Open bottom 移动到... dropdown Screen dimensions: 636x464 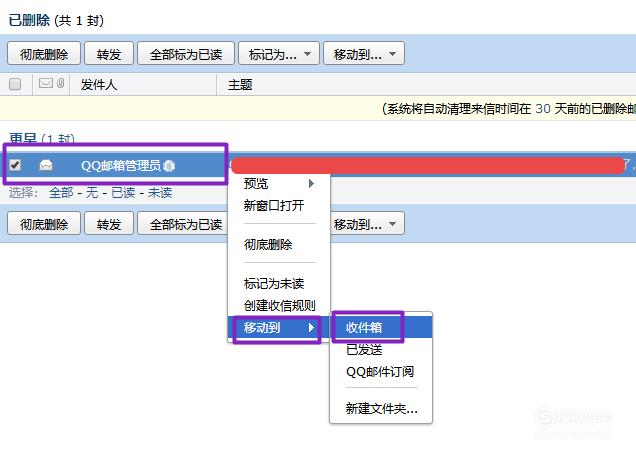click(367, 223)
